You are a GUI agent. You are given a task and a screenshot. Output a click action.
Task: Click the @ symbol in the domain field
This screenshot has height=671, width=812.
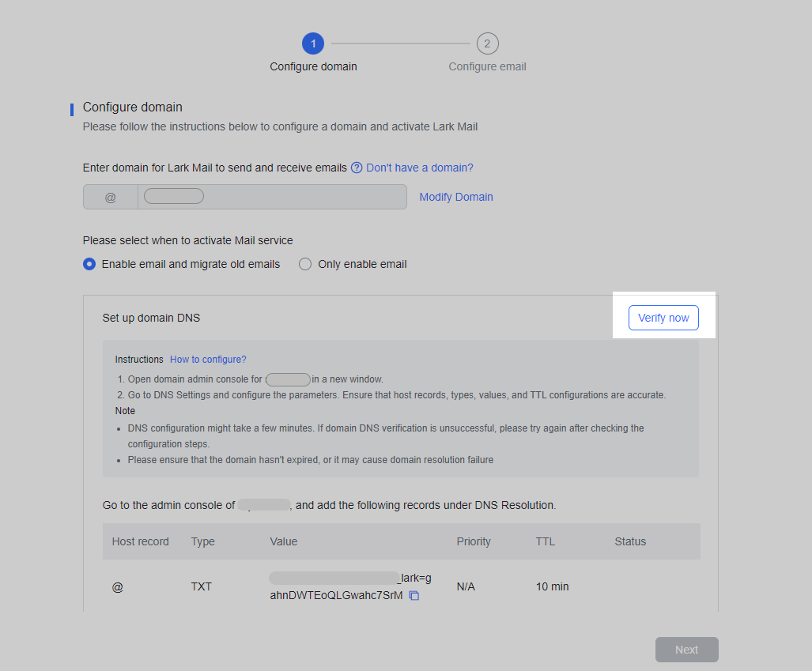(110, 195)
